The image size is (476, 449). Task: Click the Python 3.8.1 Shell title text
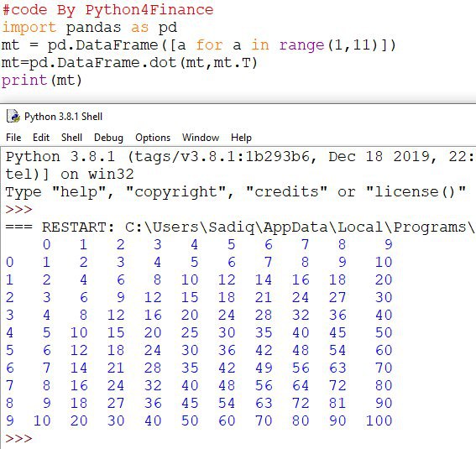click(63, 117)
